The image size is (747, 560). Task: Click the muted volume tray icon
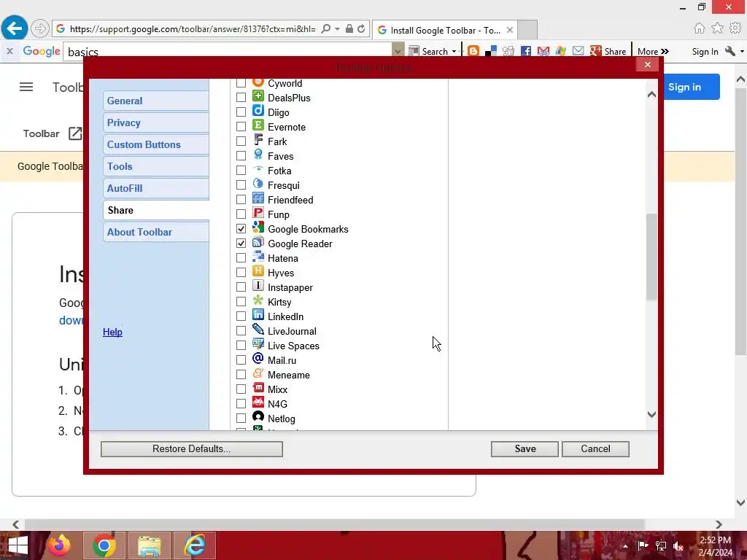(x=678, y=546)
